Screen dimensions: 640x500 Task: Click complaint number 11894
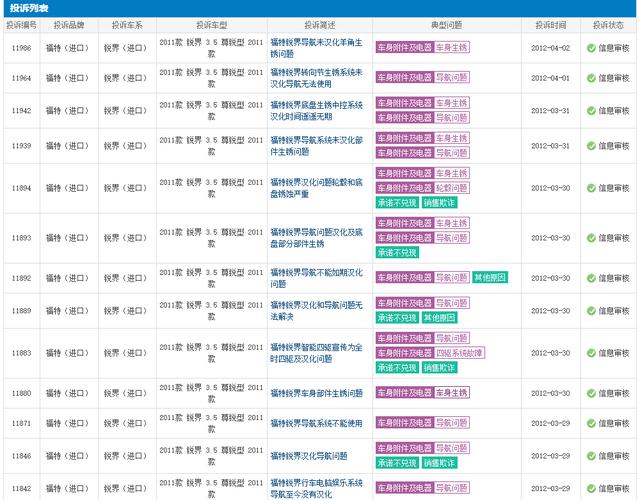(22, 188)
